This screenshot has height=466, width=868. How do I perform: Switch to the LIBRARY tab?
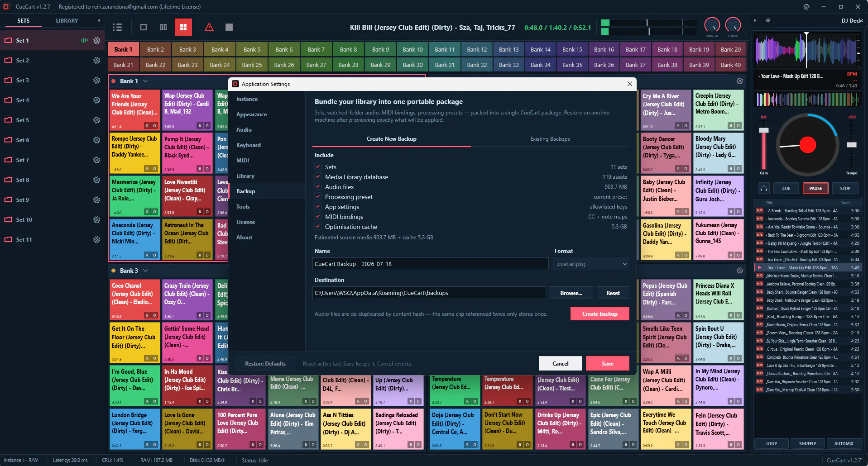(x=67, y=21)
